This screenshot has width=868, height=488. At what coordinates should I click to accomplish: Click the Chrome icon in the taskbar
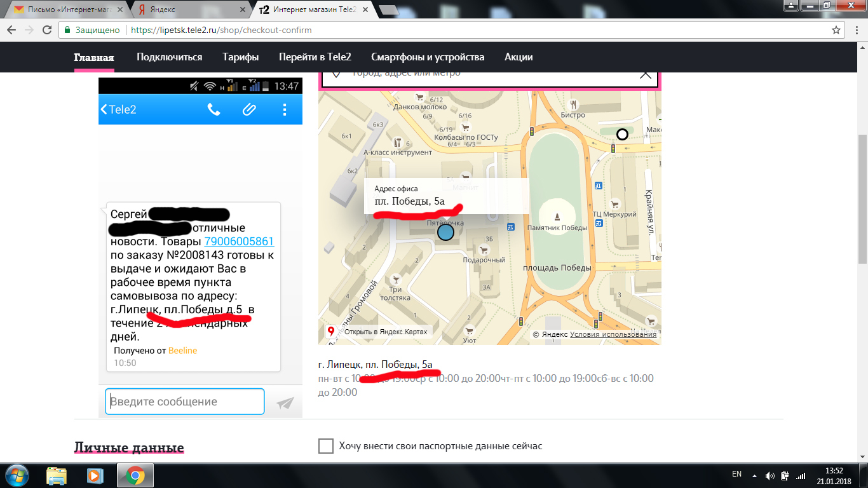(x=135, y=475)
